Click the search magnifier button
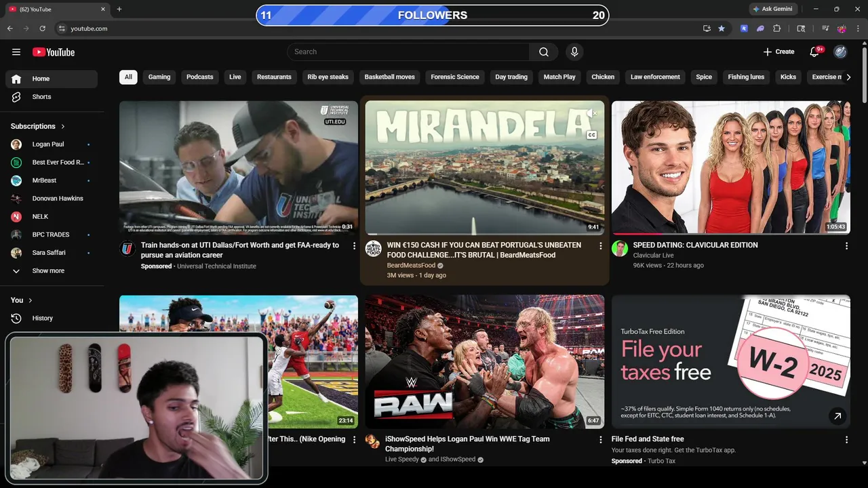The width and height of the screenshot is (868, 488). click(x=544, y=52)
